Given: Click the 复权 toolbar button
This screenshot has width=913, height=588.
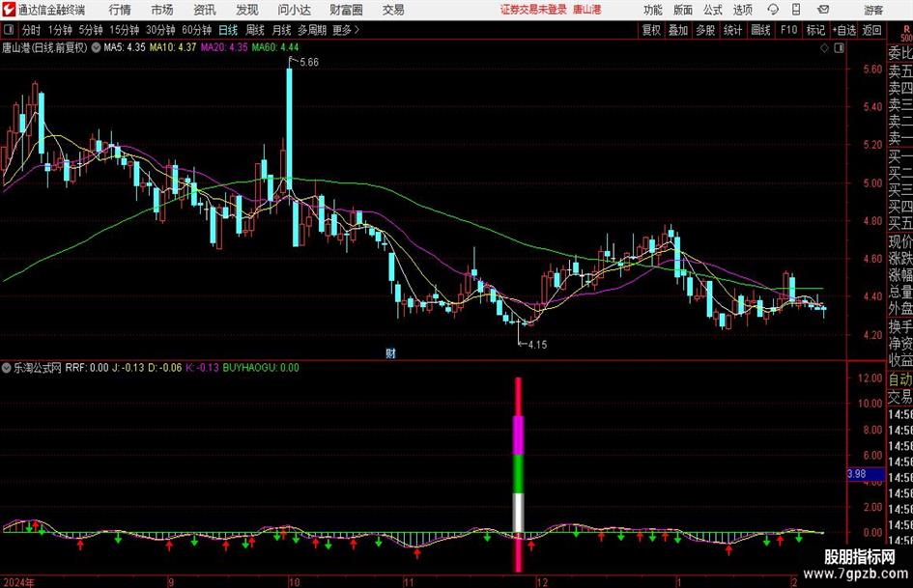Looking at the screenshot, I should click(x=651, y=30).
